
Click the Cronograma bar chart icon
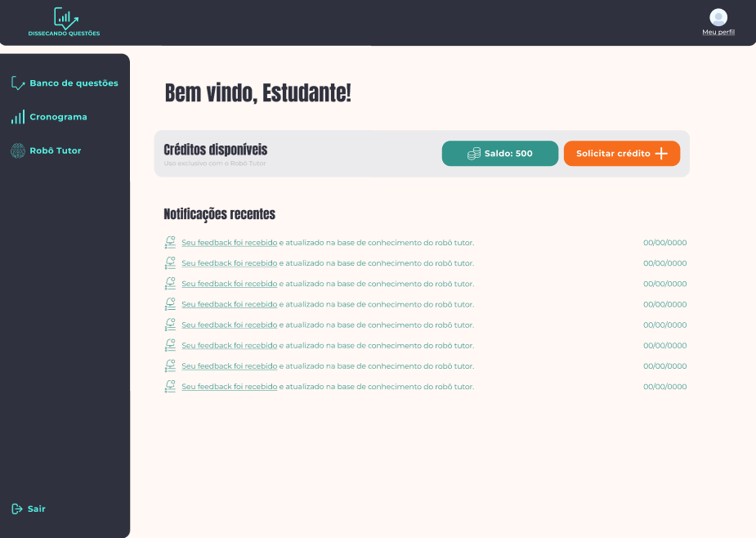coord(18,117)
